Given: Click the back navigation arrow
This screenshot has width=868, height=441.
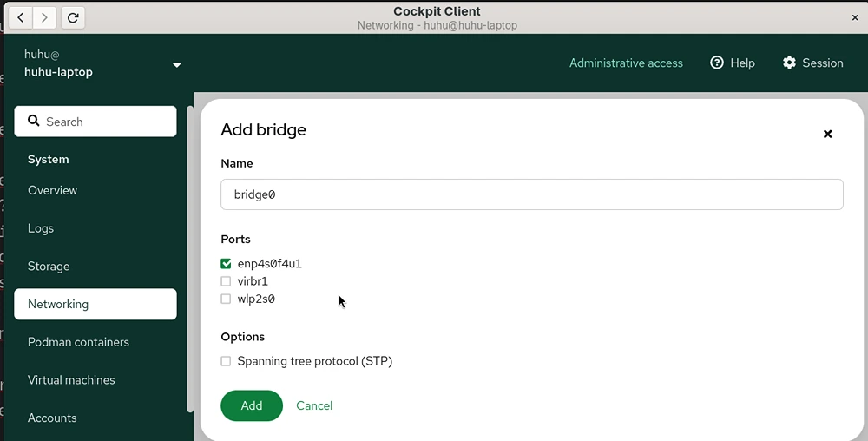Looking at the screenshot, I should 21,17.
